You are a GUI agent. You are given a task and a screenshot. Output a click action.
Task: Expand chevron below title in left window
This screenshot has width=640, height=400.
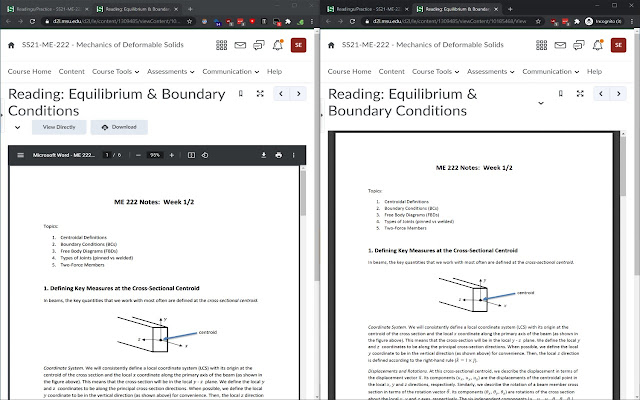18,127
